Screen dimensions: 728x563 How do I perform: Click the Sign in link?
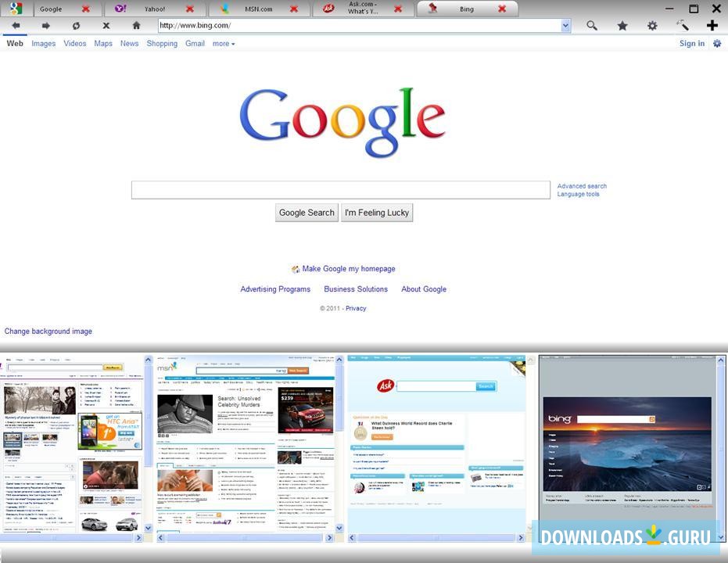[692, 43]
